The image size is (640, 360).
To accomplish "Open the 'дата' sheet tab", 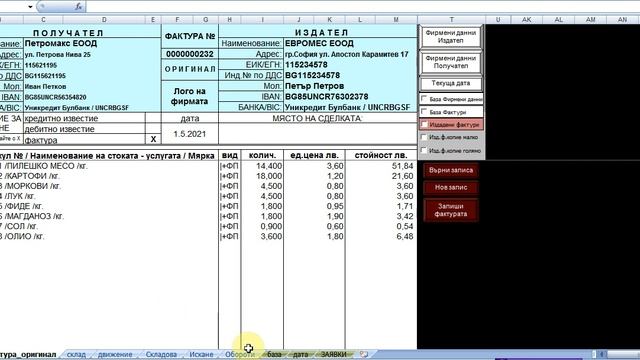I will (x=300, y=354).
